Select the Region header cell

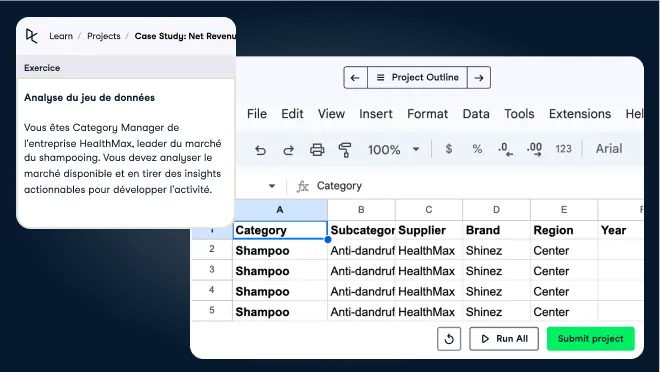click(564, 230)
